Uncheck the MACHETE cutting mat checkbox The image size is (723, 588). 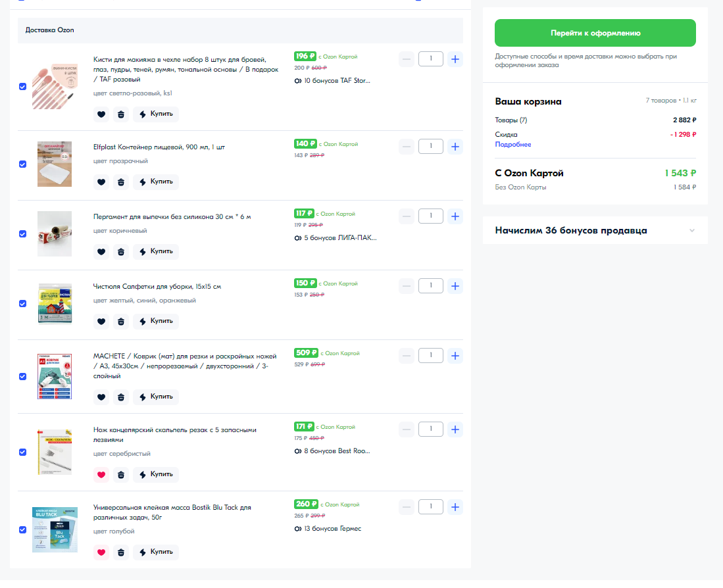[22, 376]
